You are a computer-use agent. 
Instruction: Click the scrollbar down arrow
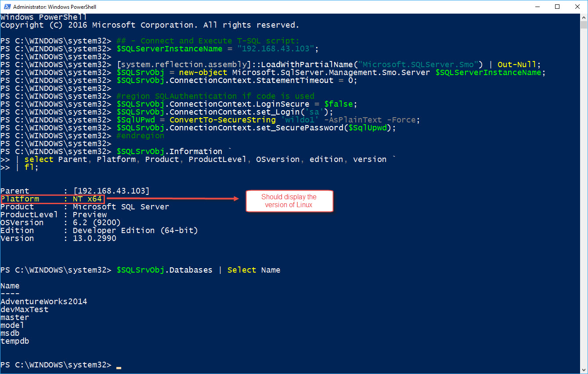tap(584, 370)
